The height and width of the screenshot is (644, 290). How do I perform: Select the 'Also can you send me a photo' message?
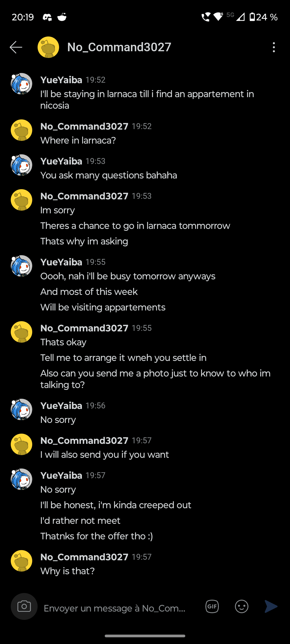tap(155, 379)
